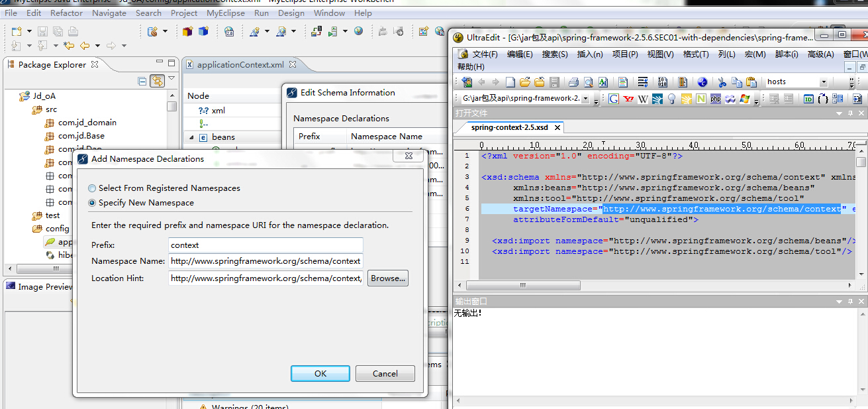
Task: Click the Back navigation arrow in MyEclipse toolbar
Action: (84, 46)
